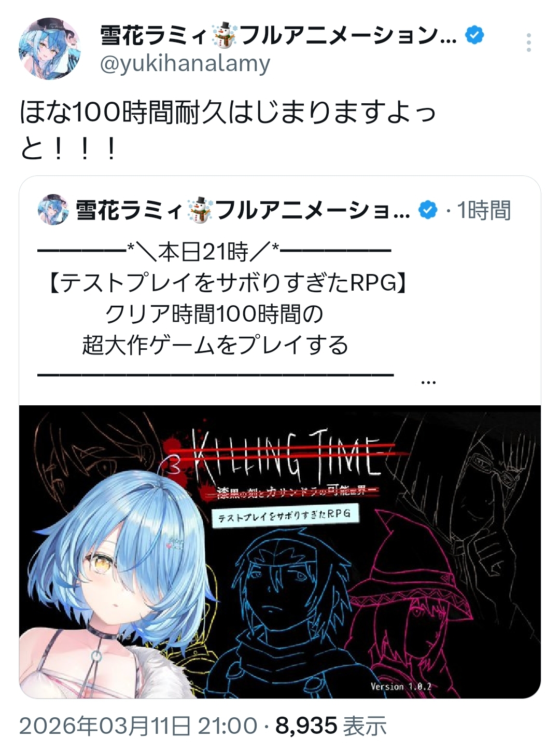Click the Version 1.0.2 text in the image
The height and width of the screenshot is (752, 560).
coord(401,687)
